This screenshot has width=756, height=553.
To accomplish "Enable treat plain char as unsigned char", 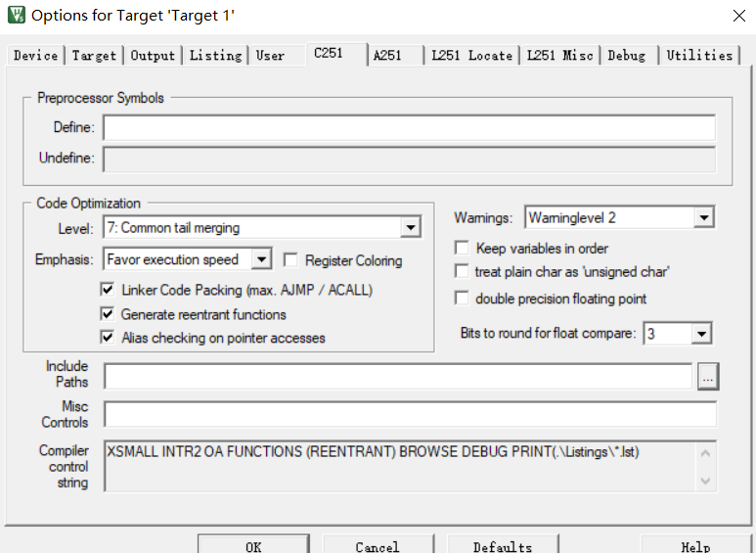I will [462, 271].
